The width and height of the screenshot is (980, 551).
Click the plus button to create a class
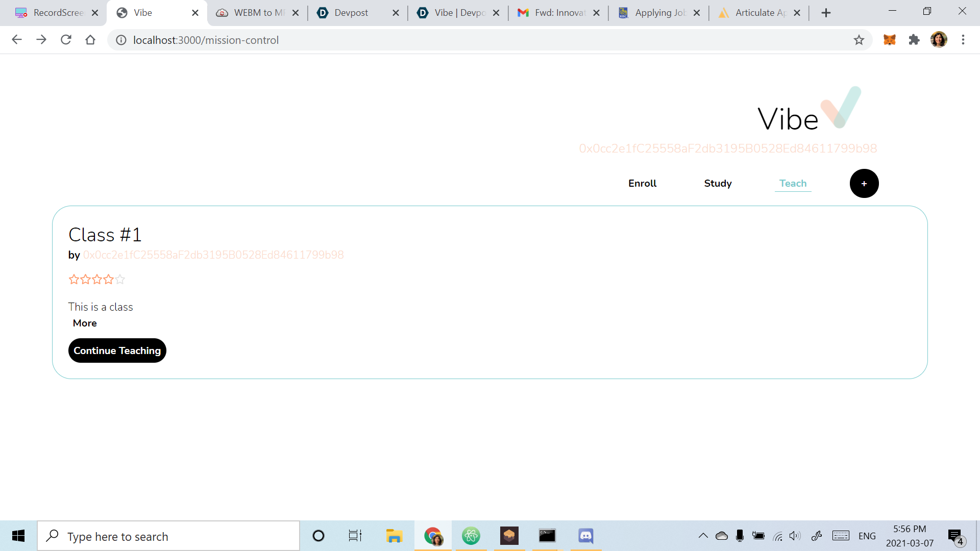point(864,183)
